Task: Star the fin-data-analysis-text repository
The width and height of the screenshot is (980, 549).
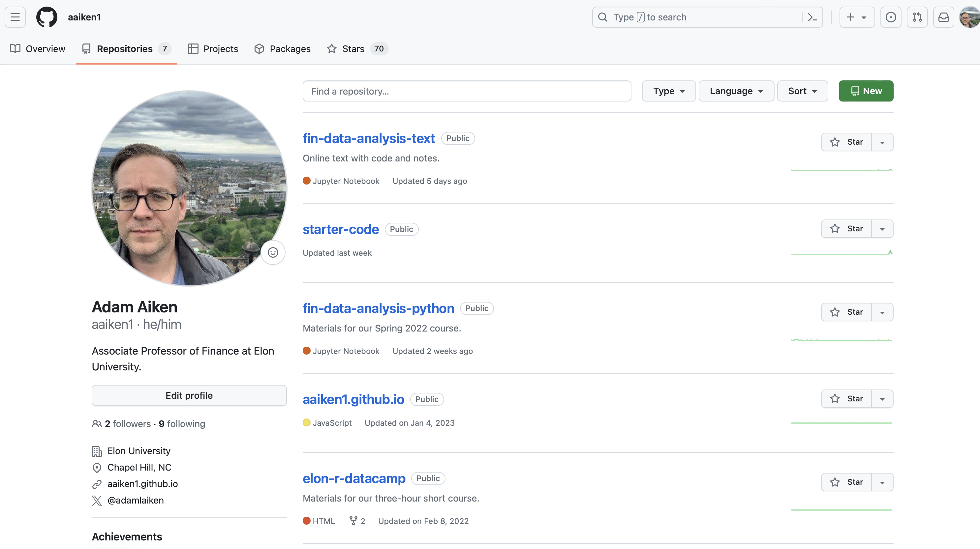Action: (846, 142)
